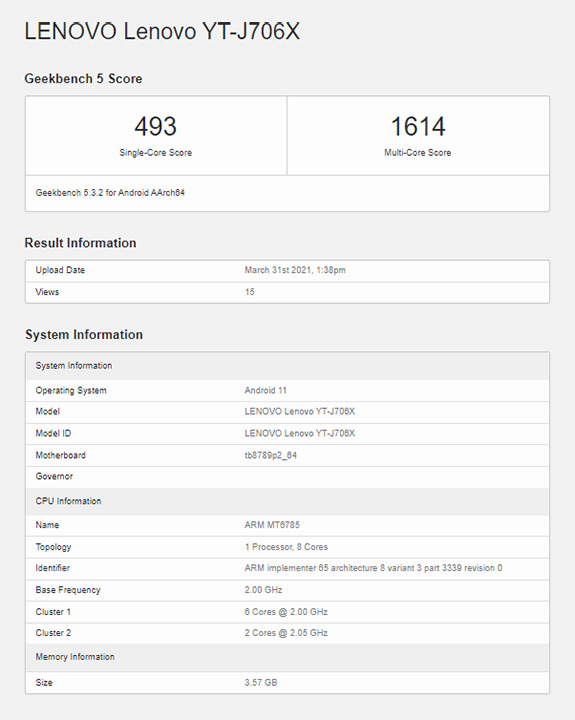The width and height of the screenshot is (575, 720).
Task: Select the memory size value 3.57 GB
Action: pos(261,683)
